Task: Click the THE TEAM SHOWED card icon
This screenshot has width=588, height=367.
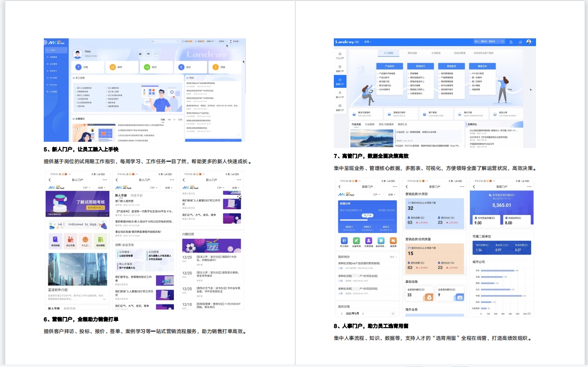Action: [x=495, y=114]
